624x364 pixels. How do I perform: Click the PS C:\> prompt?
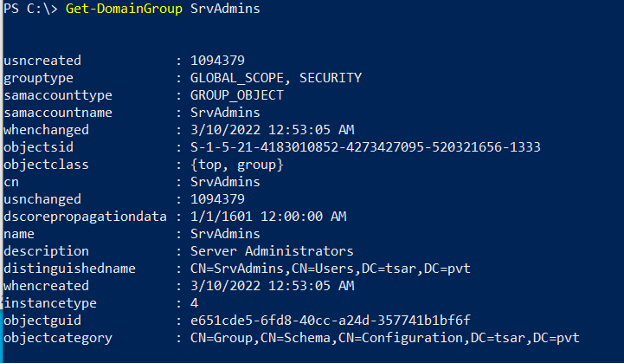point(30,9)
